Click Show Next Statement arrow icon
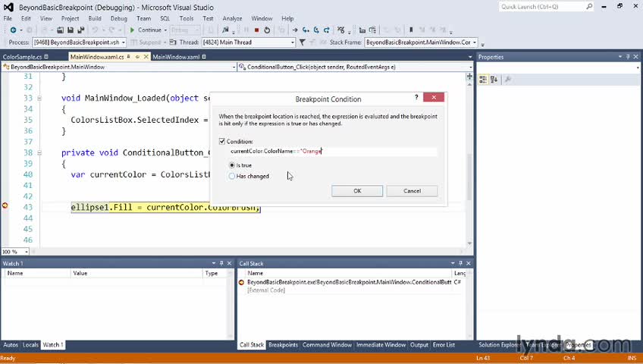643x364 pixels. tap(295, 30)
